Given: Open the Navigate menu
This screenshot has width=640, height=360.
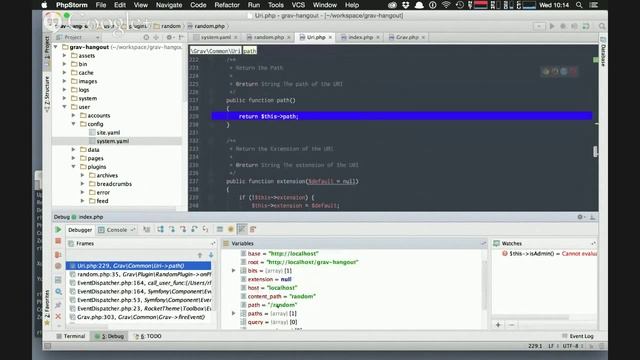Looking at the screenshot, I should [169, 5].
